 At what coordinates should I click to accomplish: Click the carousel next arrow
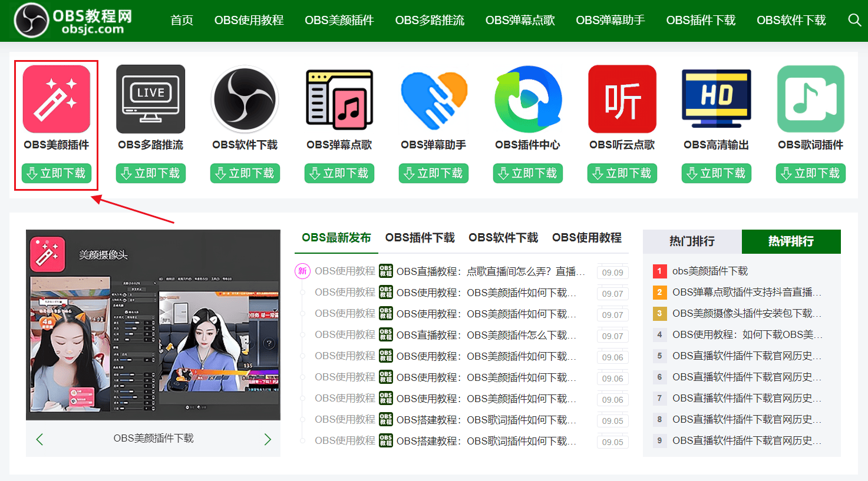[x=268, y=439]
